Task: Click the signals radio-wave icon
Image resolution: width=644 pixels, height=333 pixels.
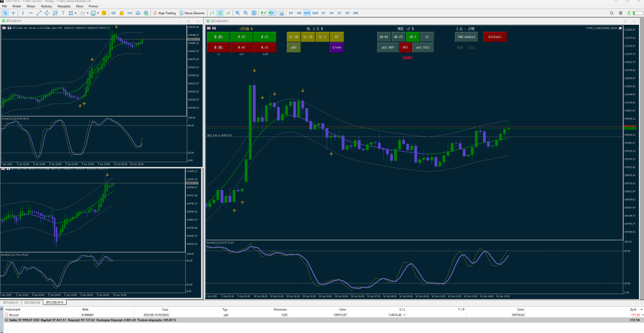Action: pos(130,12)
